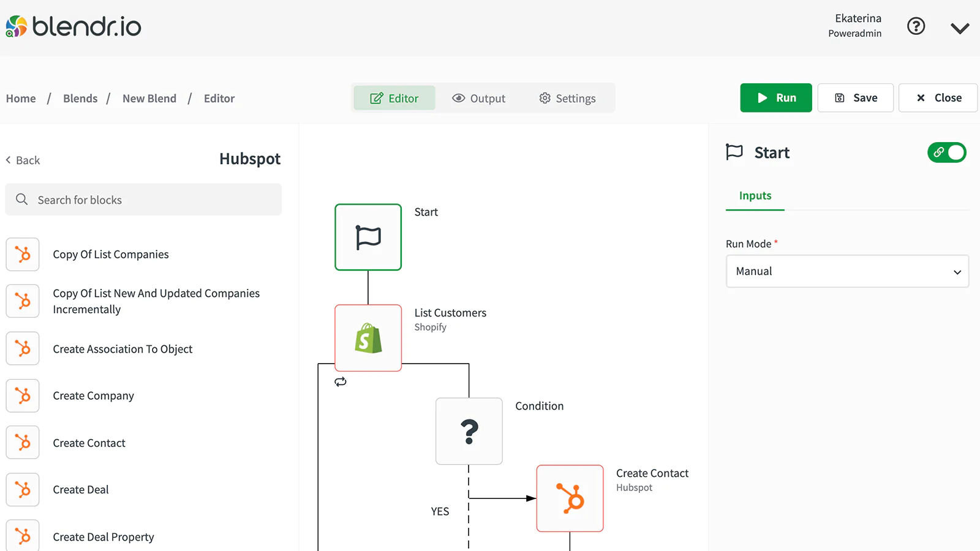This screenshot has width=980, height=551.
Task: Click the Start panel flag icon
Action: (x=734, y=152)
